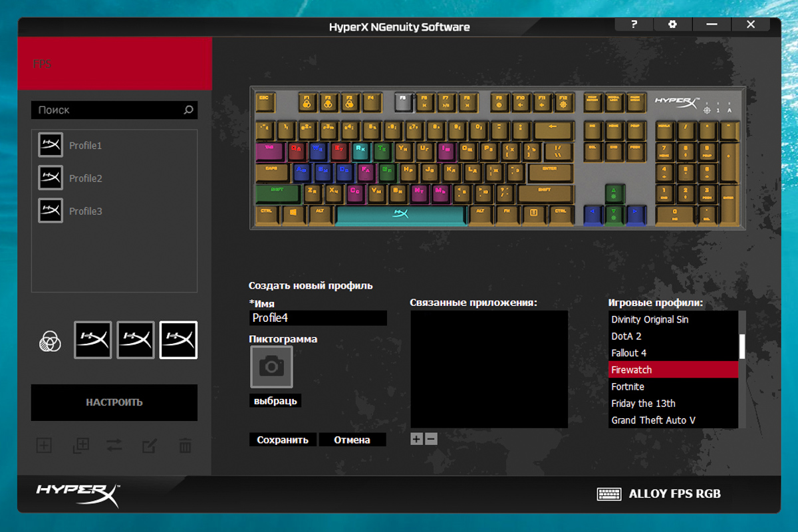The width and height of the screenshot is (798, 532).
Task: Select Firewatch game profile
Action: pos(673,370)
